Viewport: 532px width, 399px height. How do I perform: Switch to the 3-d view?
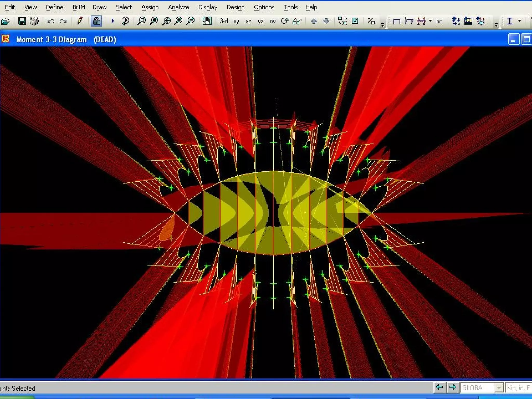[223, 21]
